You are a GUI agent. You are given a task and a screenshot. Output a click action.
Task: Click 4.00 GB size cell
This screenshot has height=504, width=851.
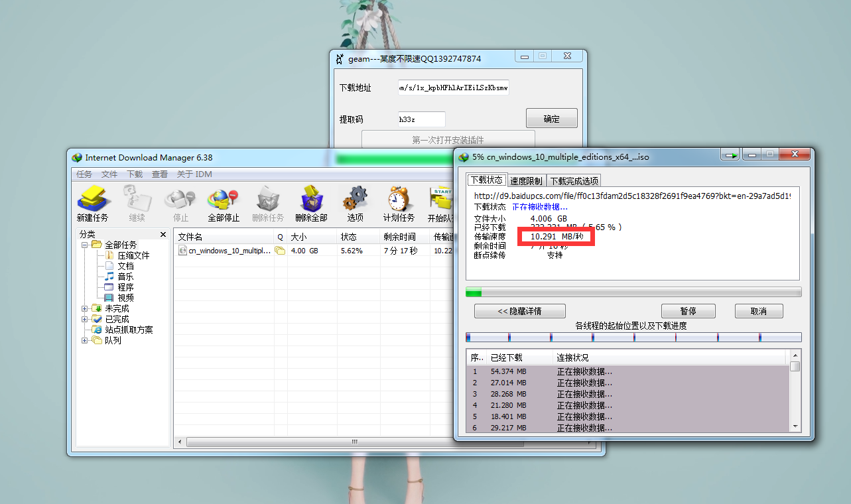coord(304,251)
